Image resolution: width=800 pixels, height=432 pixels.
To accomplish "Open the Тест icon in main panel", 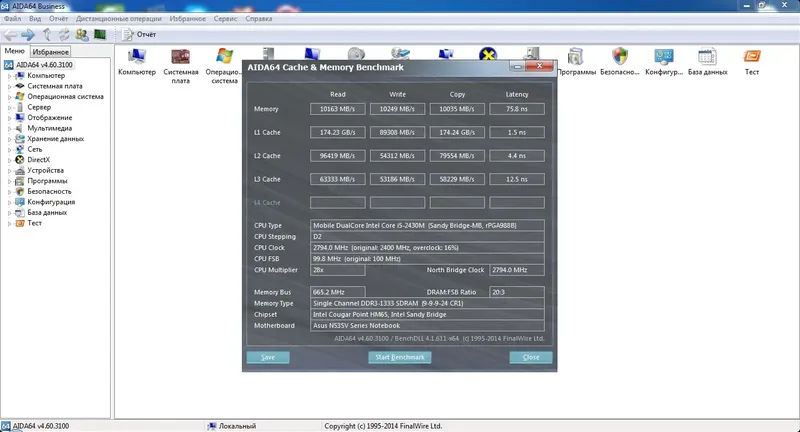I will tap(752, 62).
